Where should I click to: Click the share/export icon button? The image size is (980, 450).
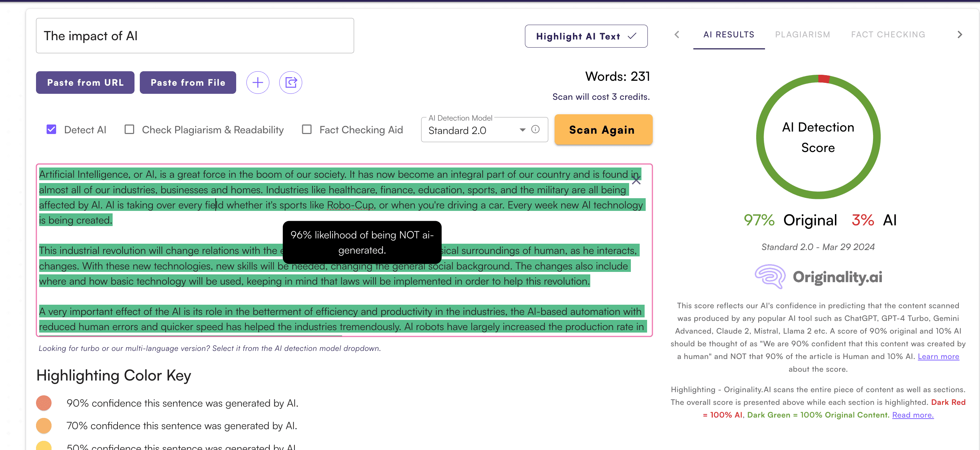(x=291, y=83)
